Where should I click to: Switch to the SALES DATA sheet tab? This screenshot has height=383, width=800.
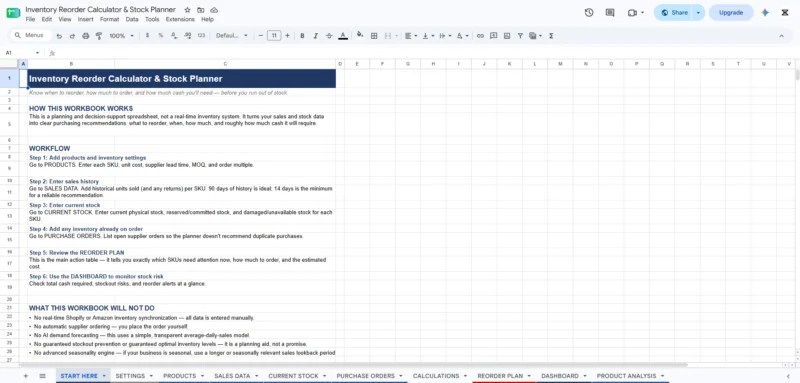click(236, 376)
